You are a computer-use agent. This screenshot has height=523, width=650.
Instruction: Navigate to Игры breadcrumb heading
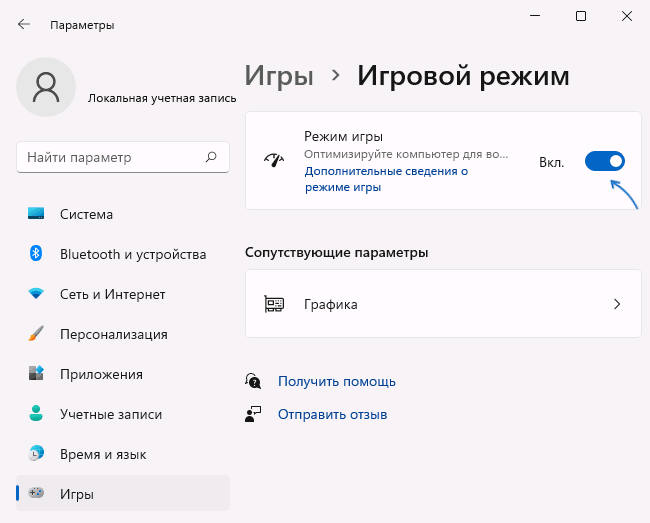point(279,75)
